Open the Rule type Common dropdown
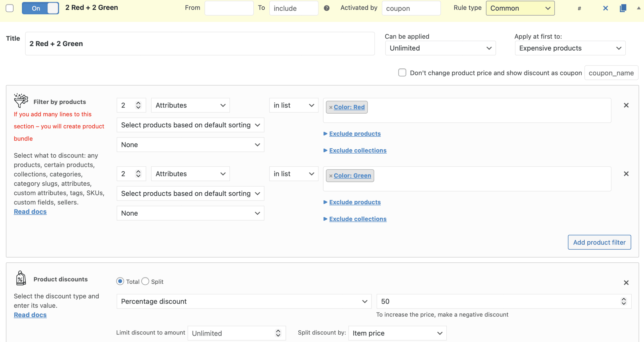Screen dimensions: 644x342 (x=520, y=8)
